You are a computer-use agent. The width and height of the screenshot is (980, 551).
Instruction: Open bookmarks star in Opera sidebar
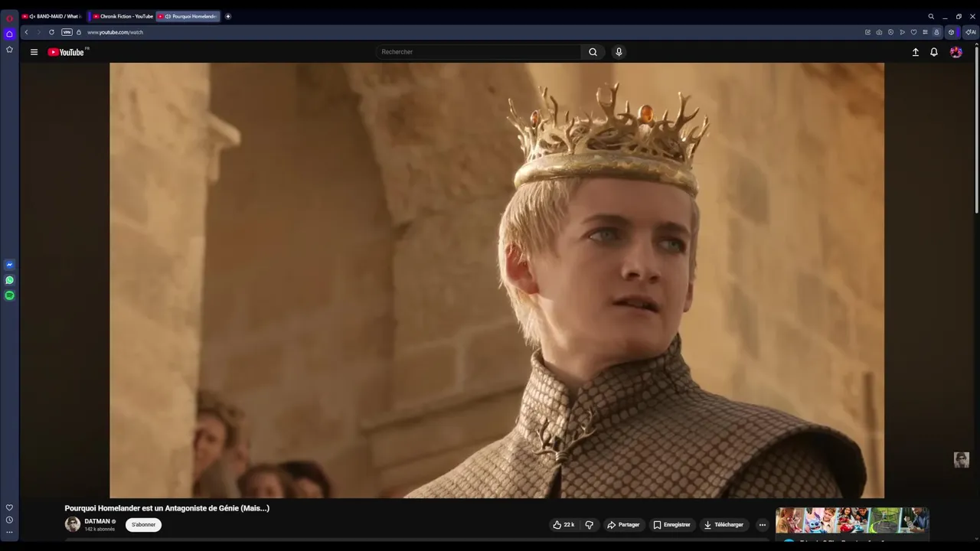click(9, 49)
